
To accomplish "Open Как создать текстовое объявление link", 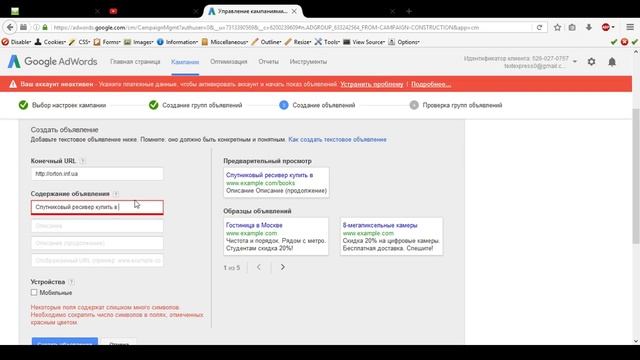I will point(337,140).
